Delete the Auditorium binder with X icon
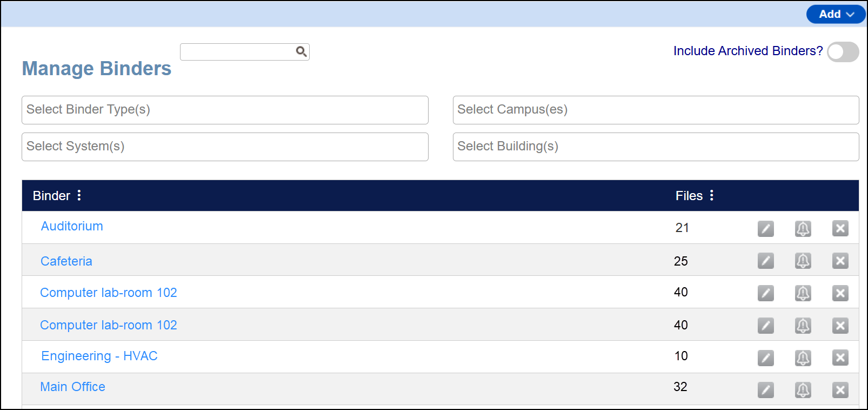 pos(840,229)
